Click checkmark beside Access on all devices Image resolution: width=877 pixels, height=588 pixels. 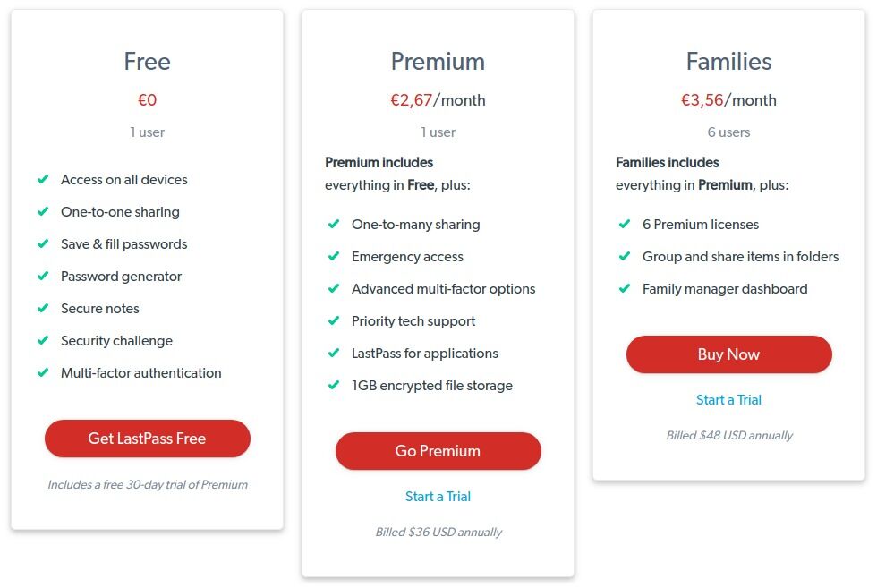pyautogui.click(x=43, y=180)
